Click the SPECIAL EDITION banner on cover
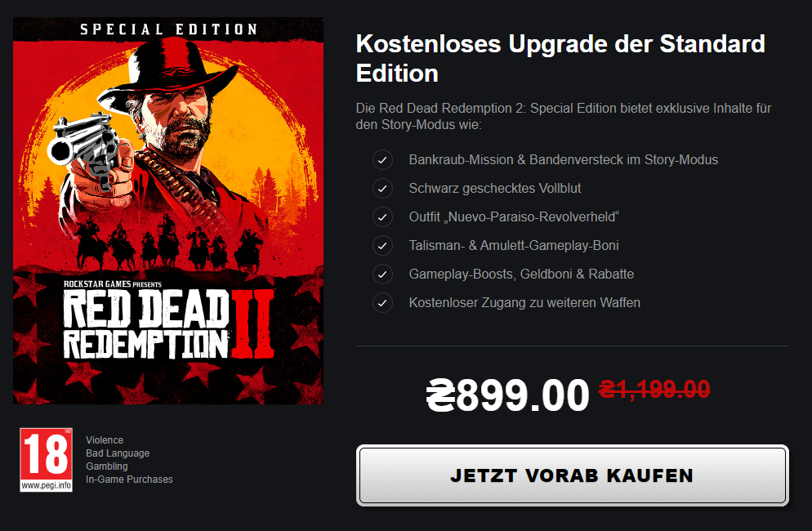Viewport: 812px width, 531px height. point(168,29)
